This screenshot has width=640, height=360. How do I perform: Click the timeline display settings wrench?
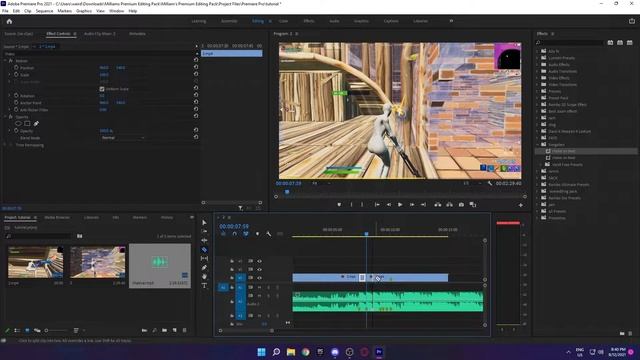tap(269, 234)
